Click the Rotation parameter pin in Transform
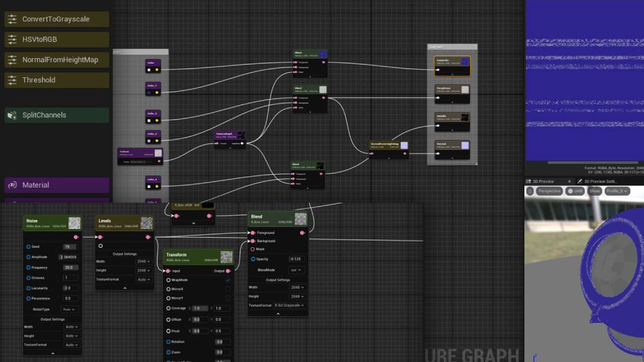Screen dimensions: 644x362 (x=168, y=342)
